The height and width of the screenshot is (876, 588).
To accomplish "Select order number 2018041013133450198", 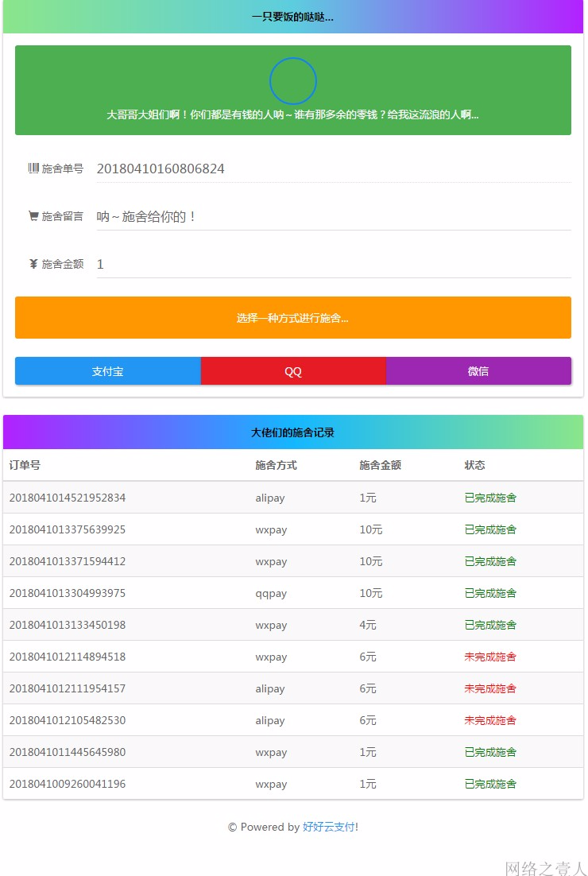I will point(68,625).
